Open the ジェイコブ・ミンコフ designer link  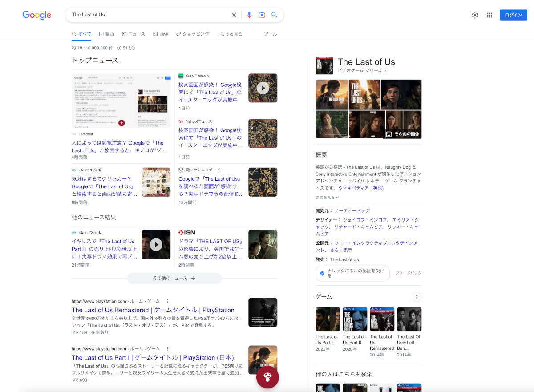(x=364, y=220)
